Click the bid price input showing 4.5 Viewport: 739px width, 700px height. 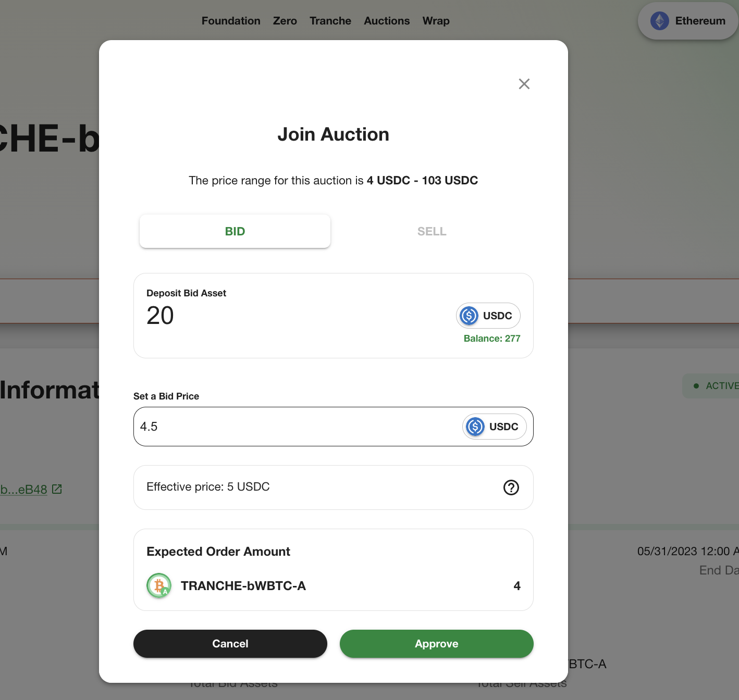click(297, 427)
